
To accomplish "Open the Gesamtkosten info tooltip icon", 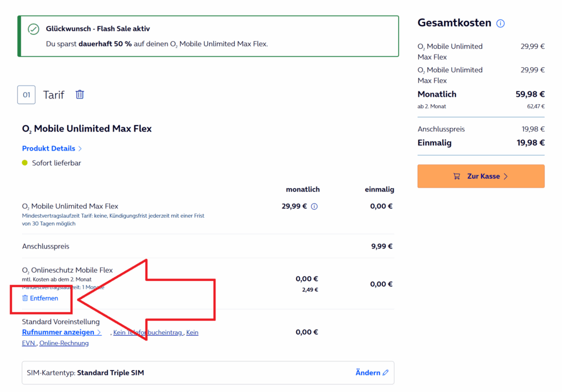I will click(499, 23).
